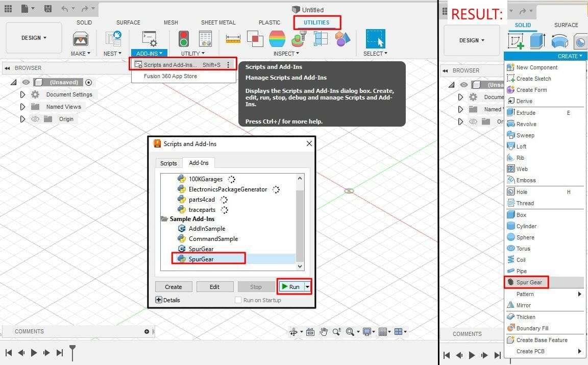Expand Named Views in main browser

[22, 107]
